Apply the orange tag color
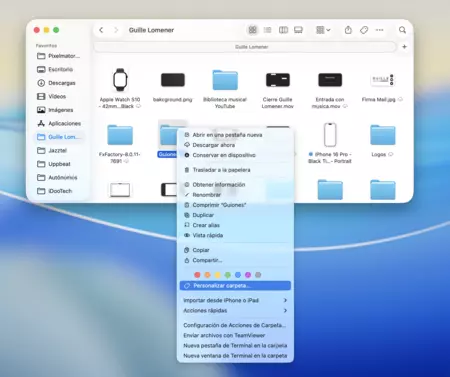Image resolution: width=450 pixels, height=377 pixels. pos(207,275)
